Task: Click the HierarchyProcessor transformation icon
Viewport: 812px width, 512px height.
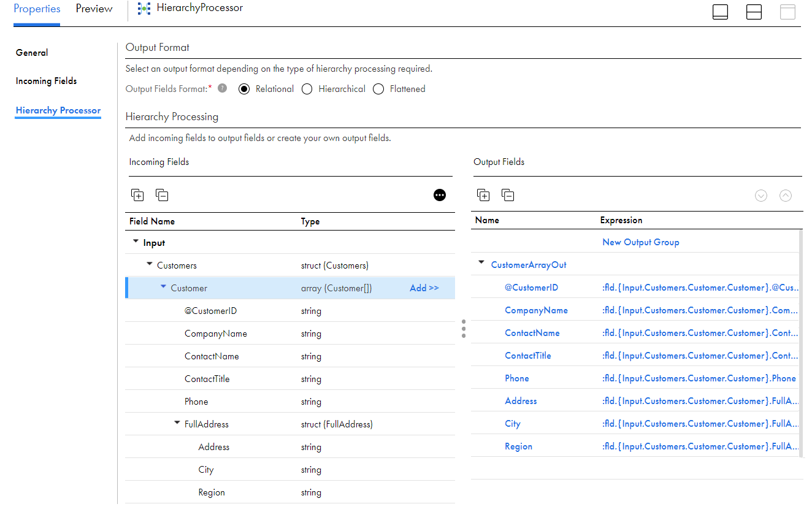Action: (x=144, y=9)
